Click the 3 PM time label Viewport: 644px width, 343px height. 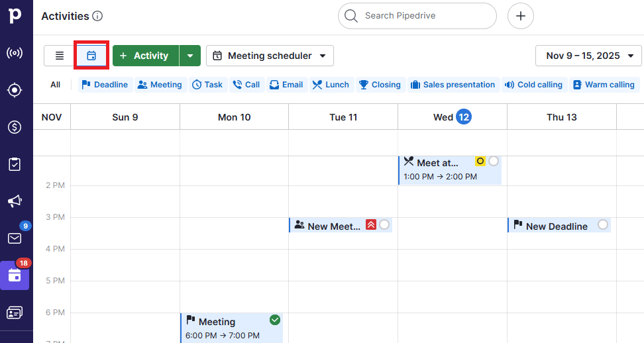(x=55, y=217)
